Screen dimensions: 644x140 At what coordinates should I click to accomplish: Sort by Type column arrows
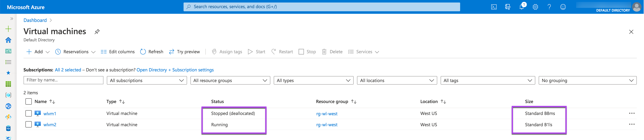[122, 102]
